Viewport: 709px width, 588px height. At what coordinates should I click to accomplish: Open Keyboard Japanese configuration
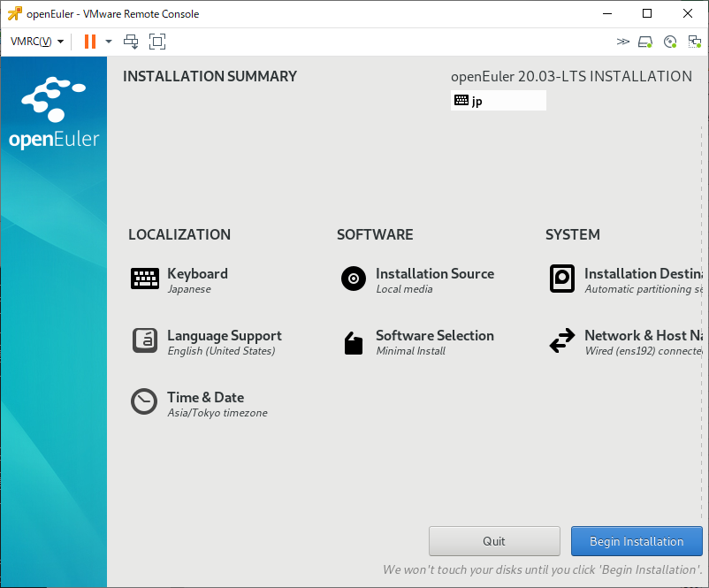[198, 280]
